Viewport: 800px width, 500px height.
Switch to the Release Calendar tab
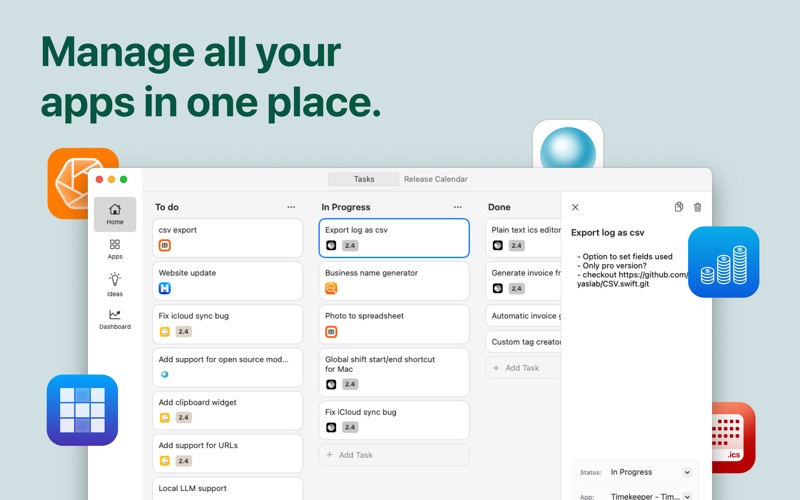coord(436,179)
